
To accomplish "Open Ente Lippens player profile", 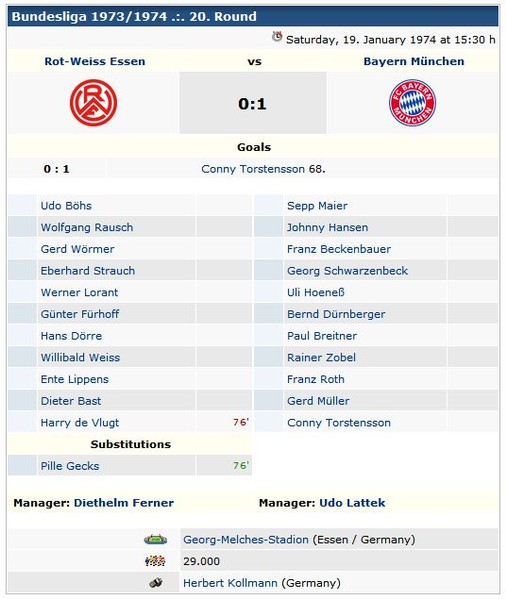I will pyautogui.click(x=74, y=379).
